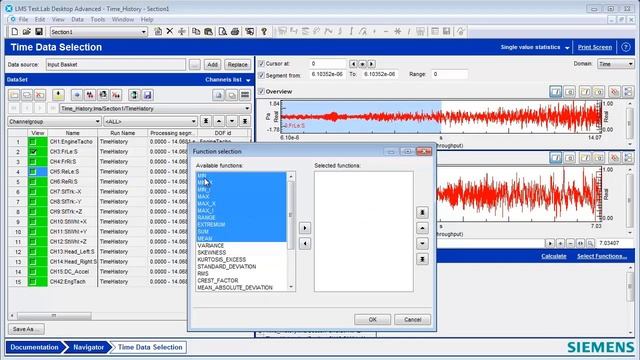This screenshot has width=640, height=360.
Task: Open the Section1 dropdown in toolbar
Action: [x=143, y=32]
